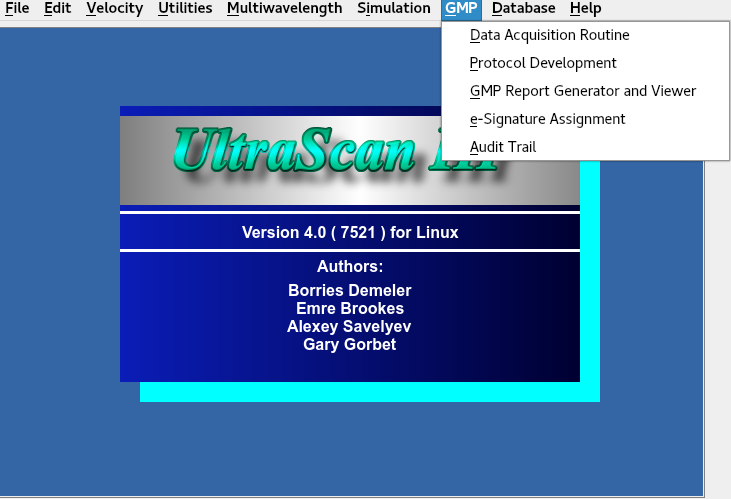This screenshot has width=731, height=499.
Task: Click author name Gary Gorbet
Action: pos(350,345)
